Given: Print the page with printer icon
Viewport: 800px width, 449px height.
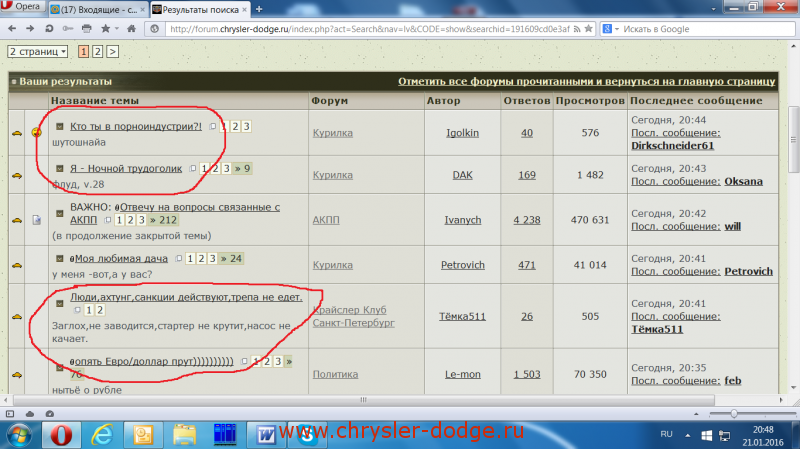Looking at the screenshot, I should click(x=87, y=29).
